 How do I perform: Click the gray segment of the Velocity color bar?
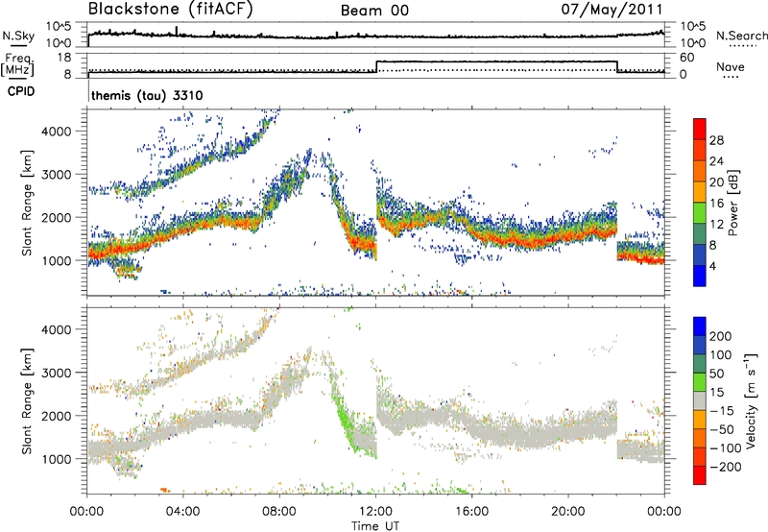(x=700, y=400)
